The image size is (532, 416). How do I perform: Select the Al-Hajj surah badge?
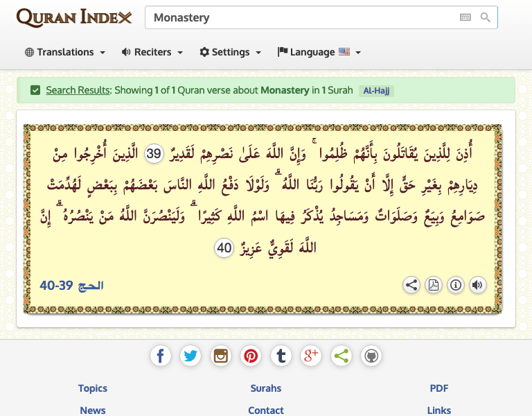coord(376,90)
